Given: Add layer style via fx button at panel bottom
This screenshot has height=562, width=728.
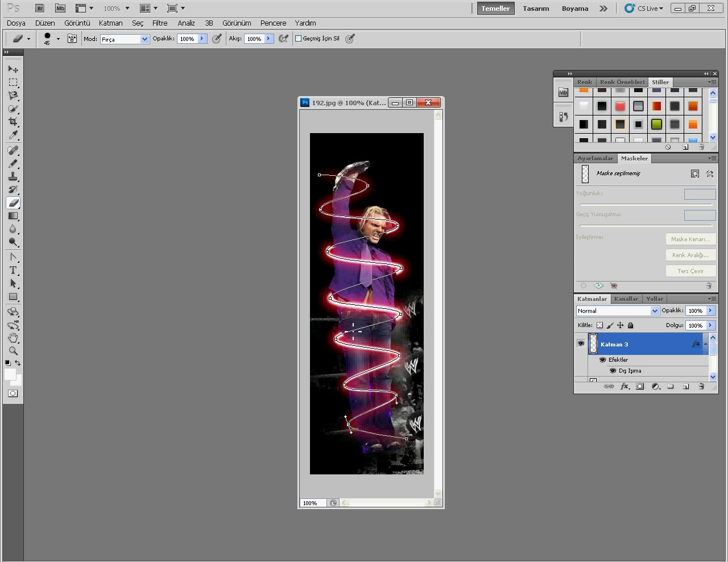Looking at the screenshot, I should pyautogui.click(x=624, y=386).
